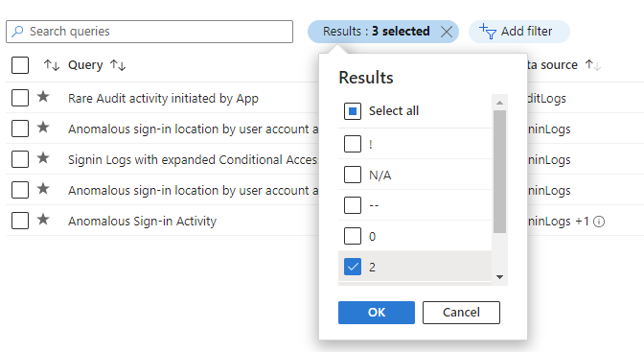Click the info icon next to SigninLogs +1

point(599,222)
